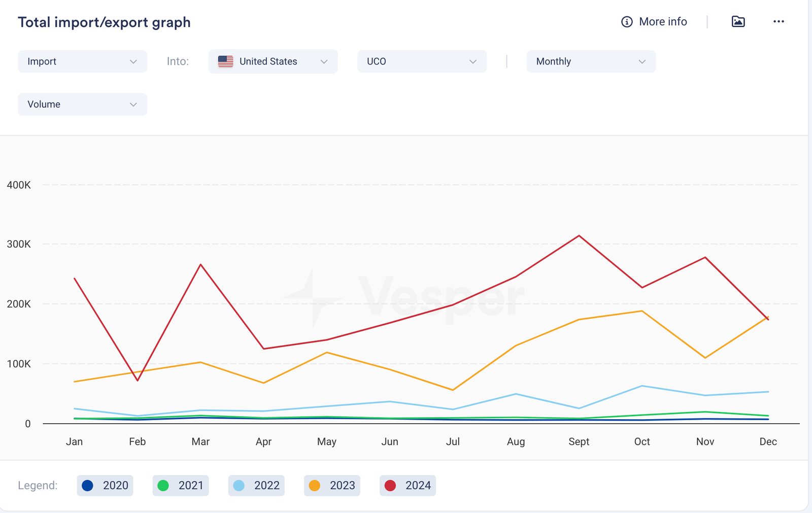Toggle the 2020 series in legend
The height and width of the screenshot is (513, 812).
point(105,486)
